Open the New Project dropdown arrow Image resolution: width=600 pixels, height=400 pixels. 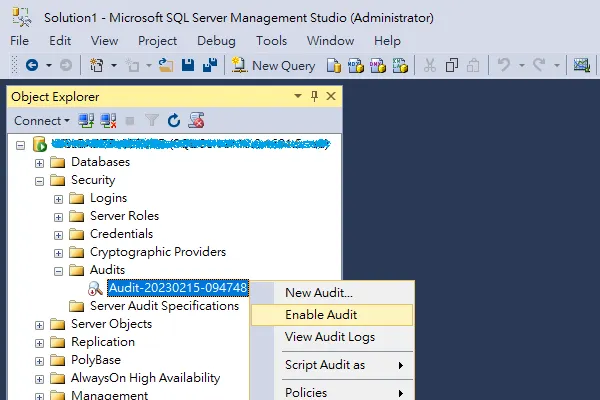(x=114, y=65)
